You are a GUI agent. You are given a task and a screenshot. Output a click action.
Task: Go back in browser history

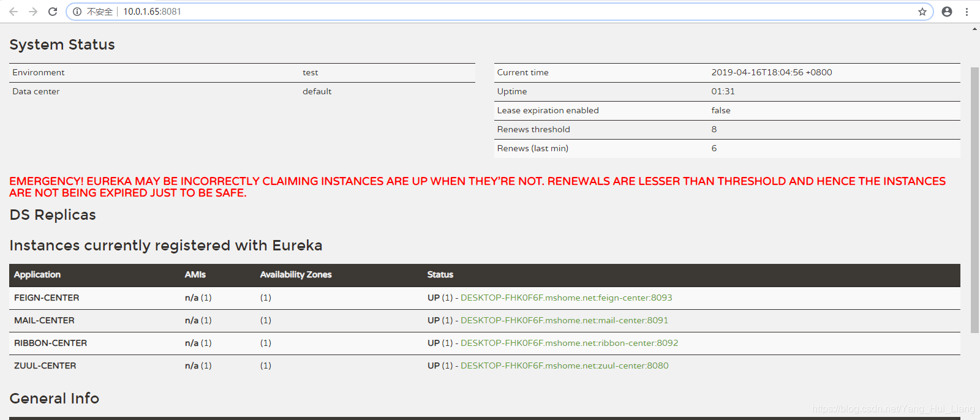[x=13, y=12]
